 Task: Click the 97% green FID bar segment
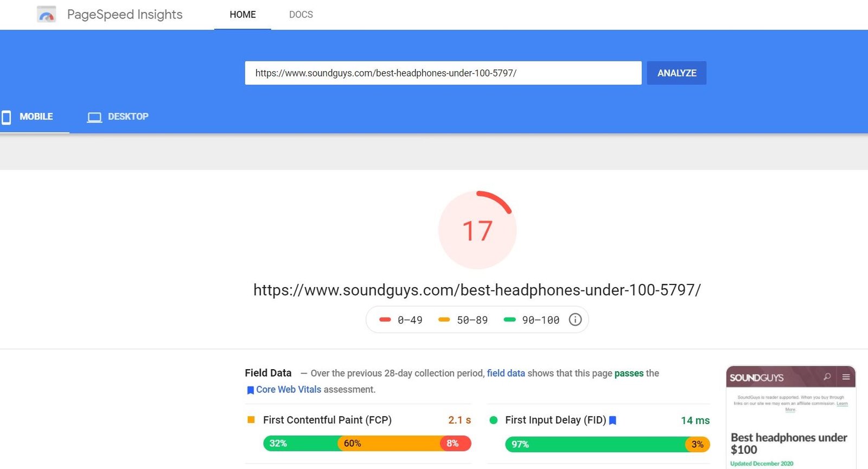(x=596, y=444)
